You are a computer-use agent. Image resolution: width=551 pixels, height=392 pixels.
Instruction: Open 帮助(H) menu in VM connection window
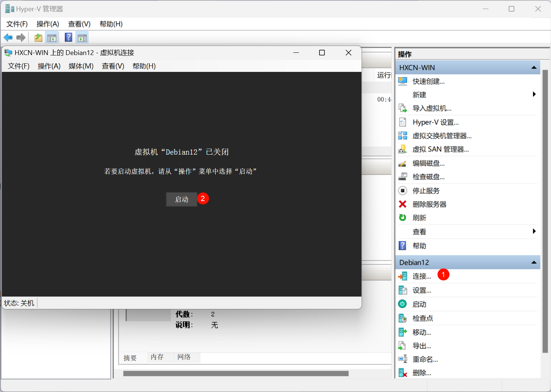coord(144,66)
